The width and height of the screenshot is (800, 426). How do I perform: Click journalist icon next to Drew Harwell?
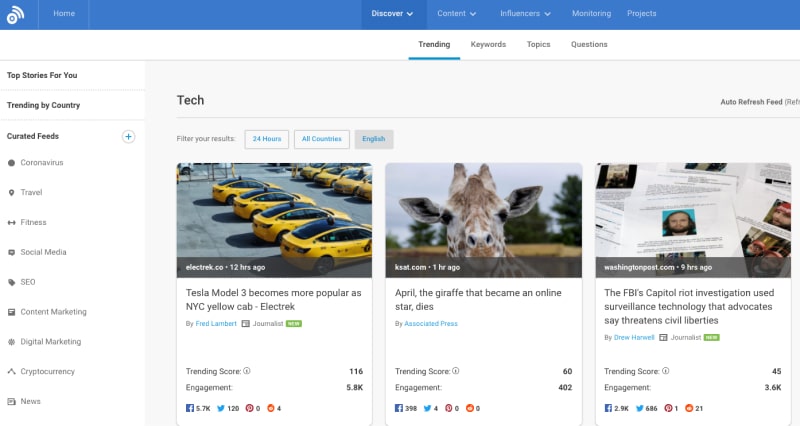pos(663,337)
